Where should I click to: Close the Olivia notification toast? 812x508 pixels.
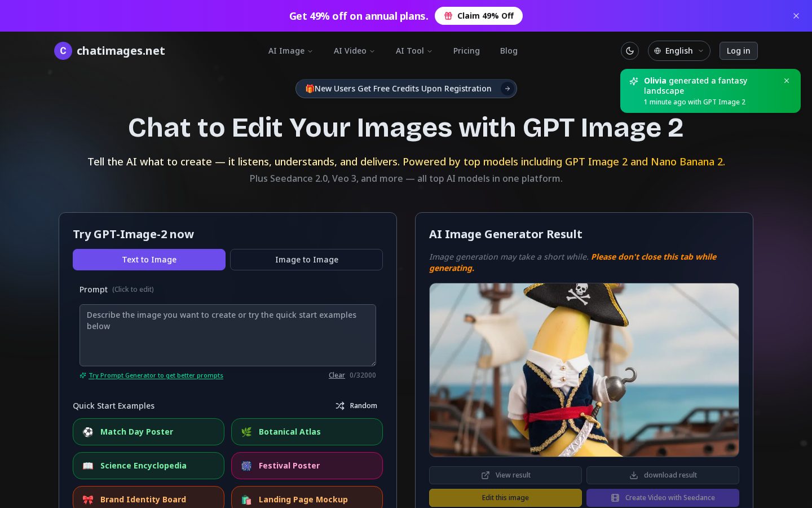pyautogui.click(x=787, y=81)
